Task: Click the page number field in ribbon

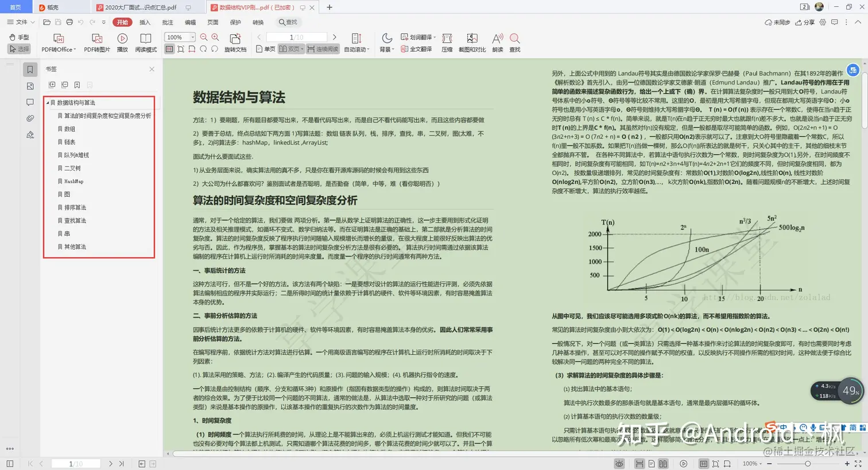Action: click(296, 37)
